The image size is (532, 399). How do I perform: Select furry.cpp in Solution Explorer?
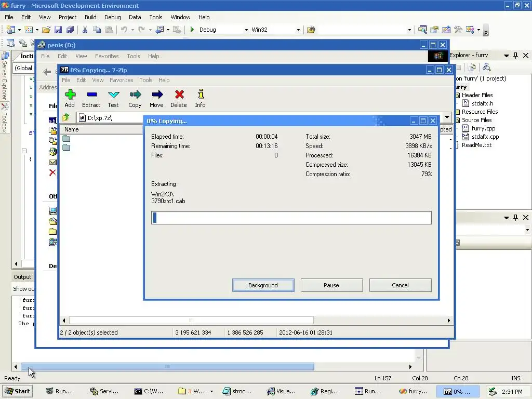point(483,128)
